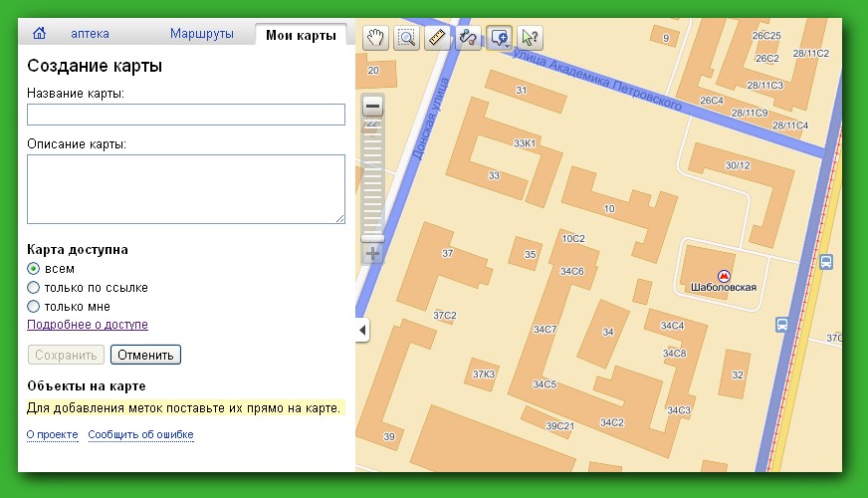Click building 34С4 label
868x498 pixels.
672,326
